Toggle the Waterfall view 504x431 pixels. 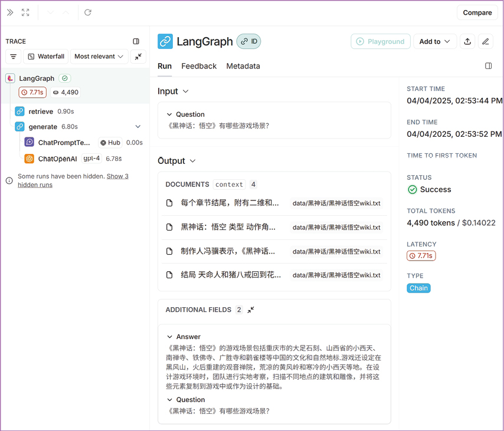46,57
